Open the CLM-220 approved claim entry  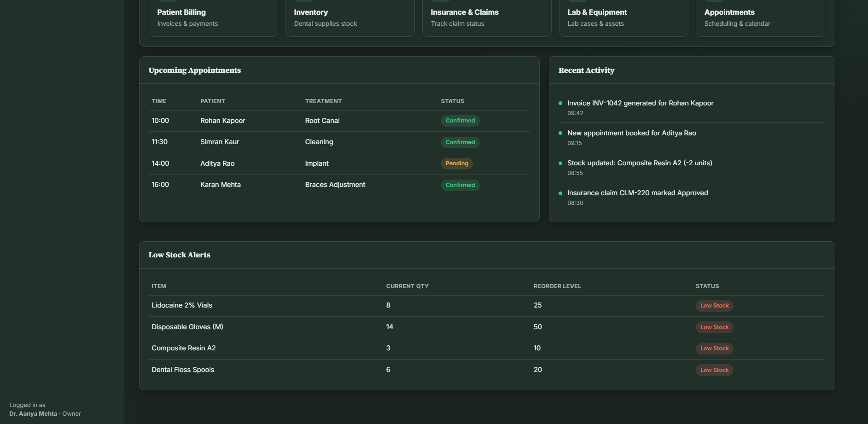click(x=692, y=197)
